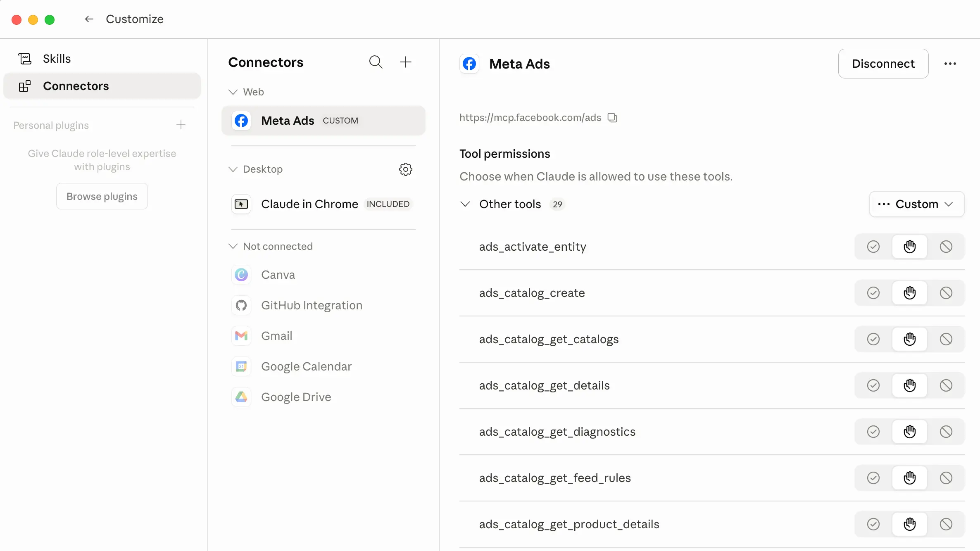This screenshot has width=980, height=551.
Task: Set ads_catalog_get_catalogs to needs approval
Action: click(x=910, y=339)
